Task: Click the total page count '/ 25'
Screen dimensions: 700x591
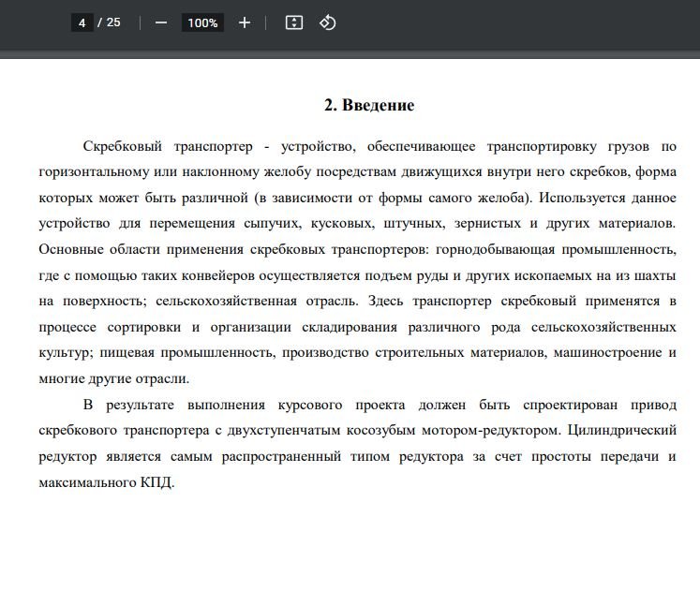Action: 110,22
